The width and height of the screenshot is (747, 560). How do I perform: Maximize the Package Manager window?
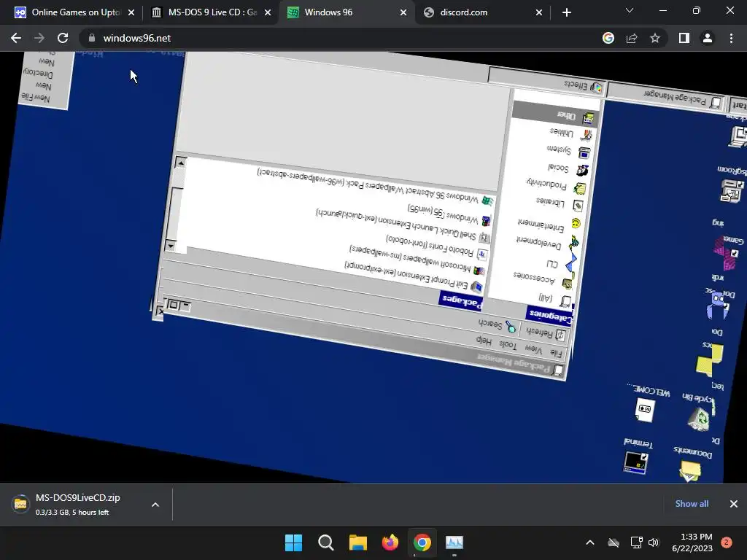(x=174, y=305)
